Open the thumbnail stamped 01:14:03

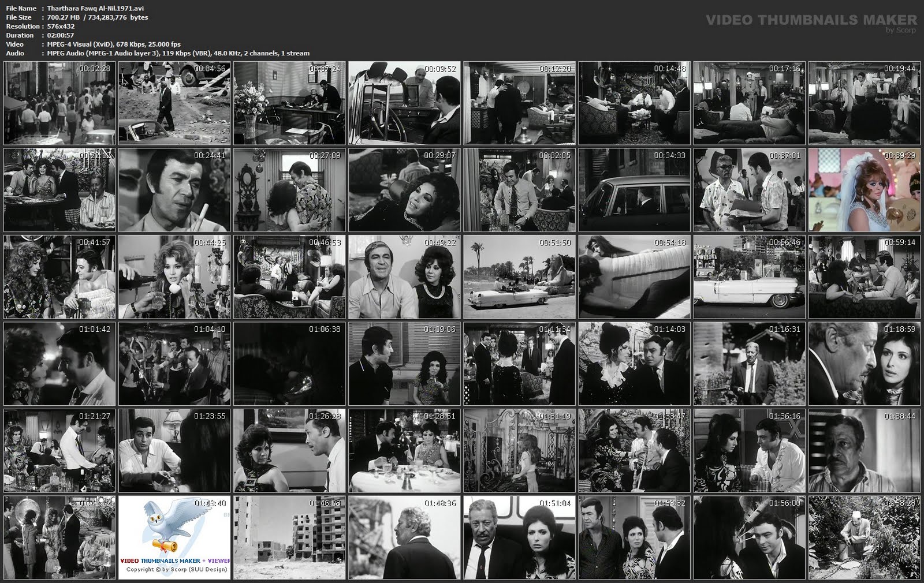635,364
